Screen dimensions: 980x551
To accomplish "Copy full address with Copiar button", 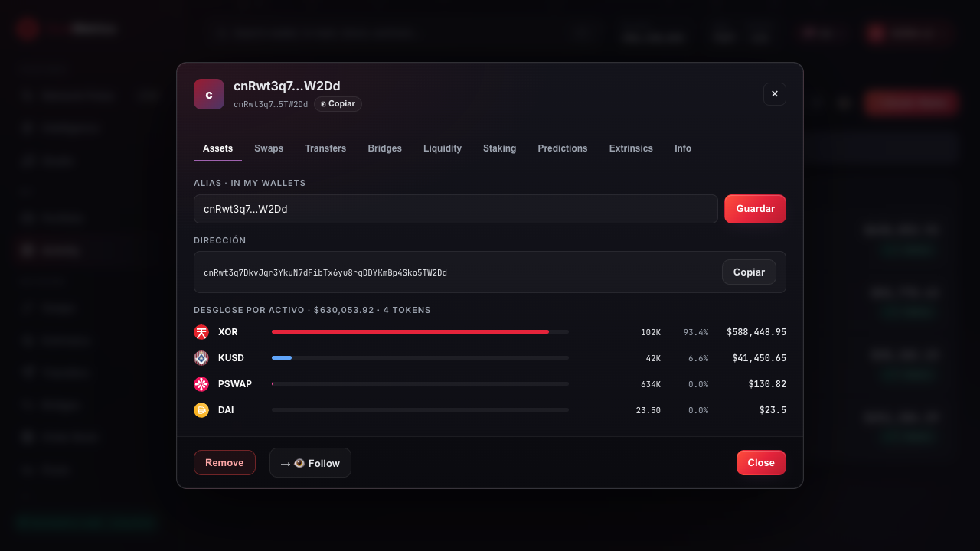I will click(x=749, y=272).
